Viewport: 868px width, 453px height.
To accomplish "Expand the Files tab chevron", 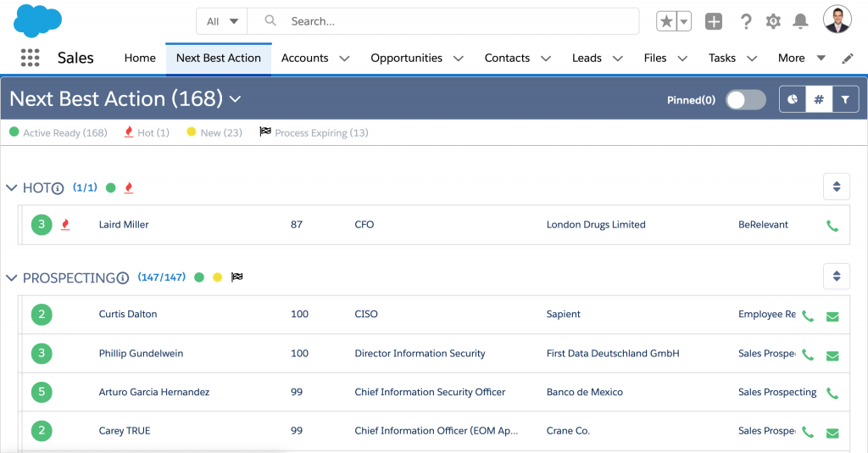I will (x=682, y=59).
